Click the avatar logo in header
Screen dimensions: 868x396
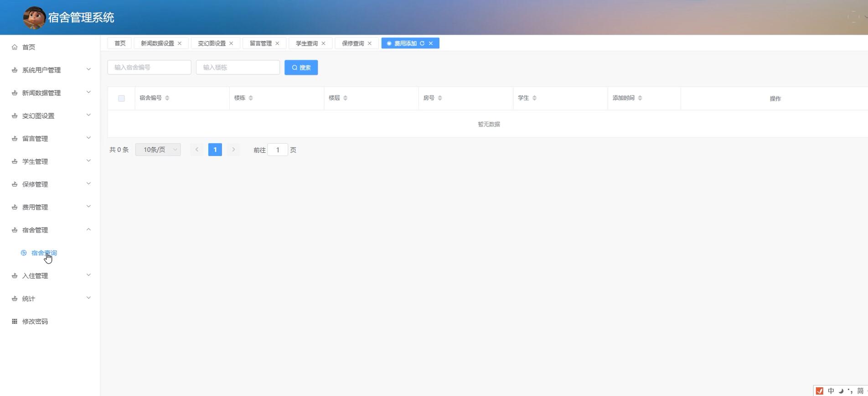[x=34, y=18]
